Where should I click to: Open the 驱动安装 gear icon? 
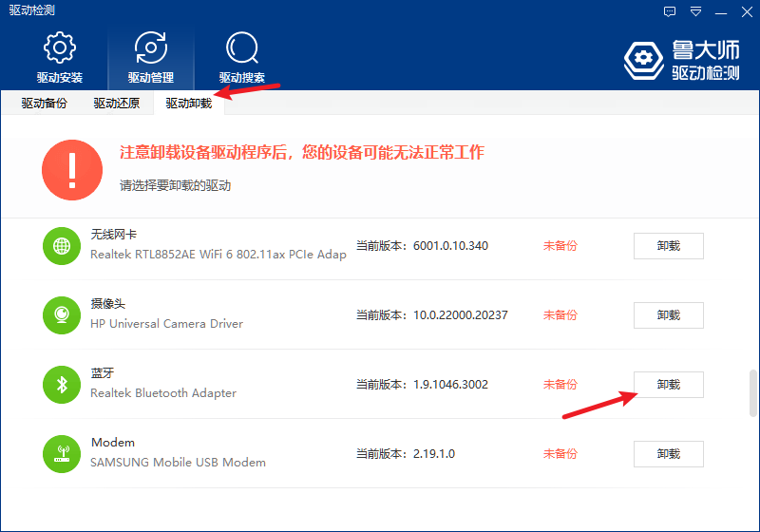point(60,47)
